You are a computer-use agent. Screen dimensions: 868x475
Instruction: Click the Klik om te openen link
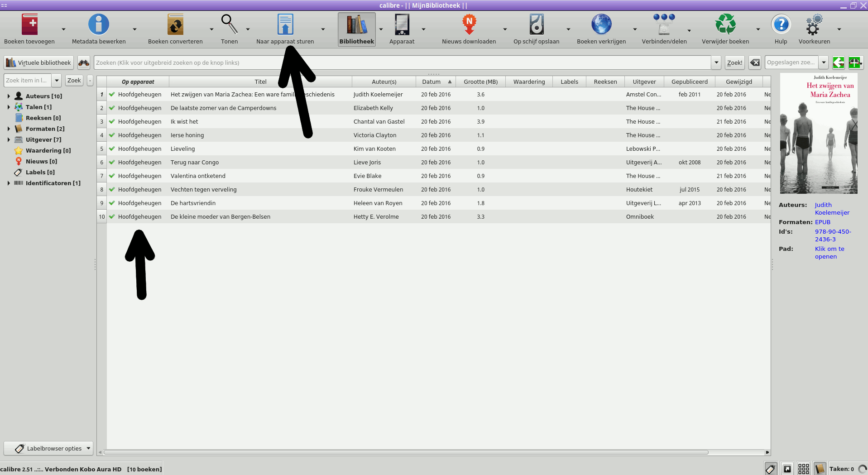829,253
